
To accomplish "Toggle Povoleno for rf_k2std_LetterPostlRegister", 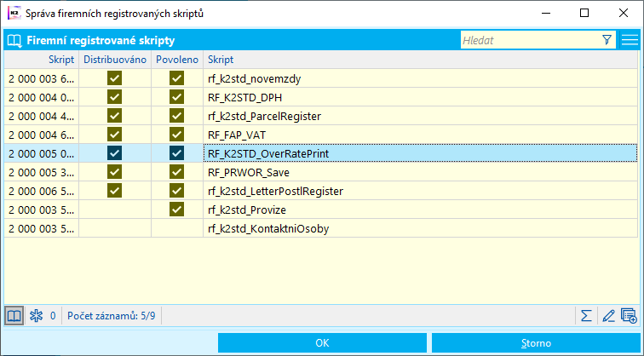I will point(176,191).
